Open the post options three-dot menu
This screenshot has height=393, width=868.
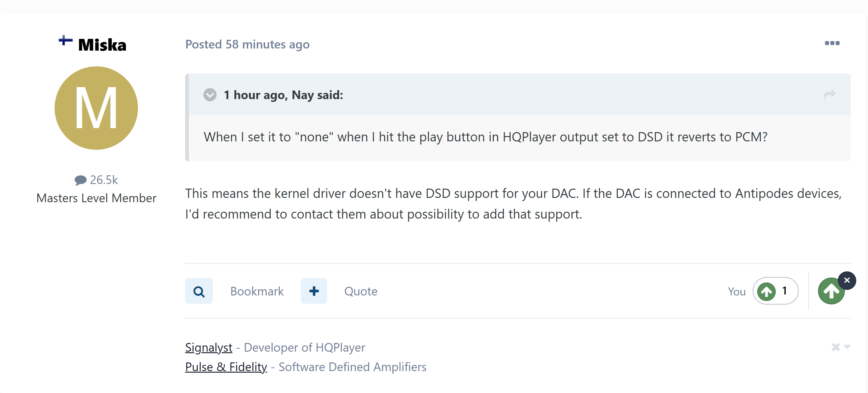coord(832,43)
